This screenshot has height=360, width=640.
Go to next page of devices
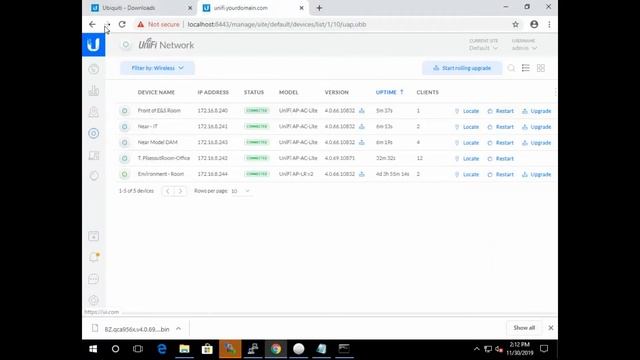coord(180,191)
